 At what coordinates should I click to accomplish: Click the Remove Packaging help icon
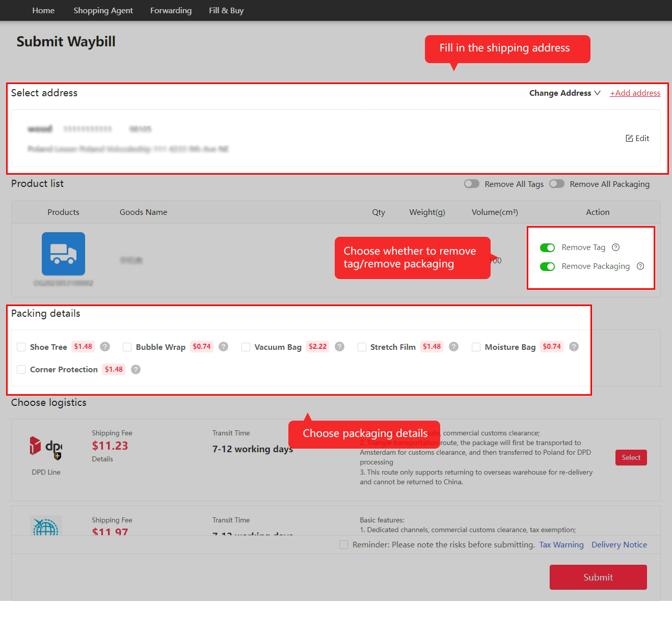point(640,266)
